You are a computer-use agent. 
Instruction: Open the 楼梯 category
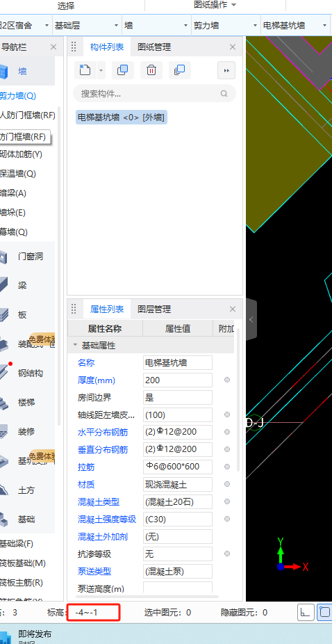27,403
